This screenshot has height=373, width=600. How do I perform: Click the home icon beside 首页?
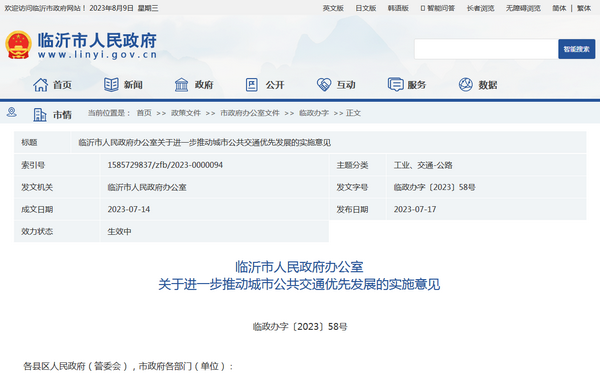[41, 85]
